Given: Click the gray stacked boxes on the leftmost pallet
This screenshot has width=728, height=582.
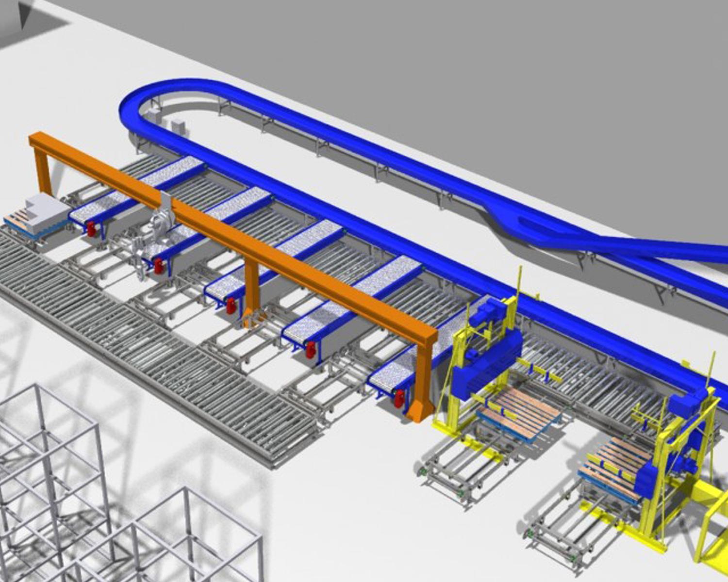Looking at the screenshot, I should pyautogui.click(x=47, y=212).
